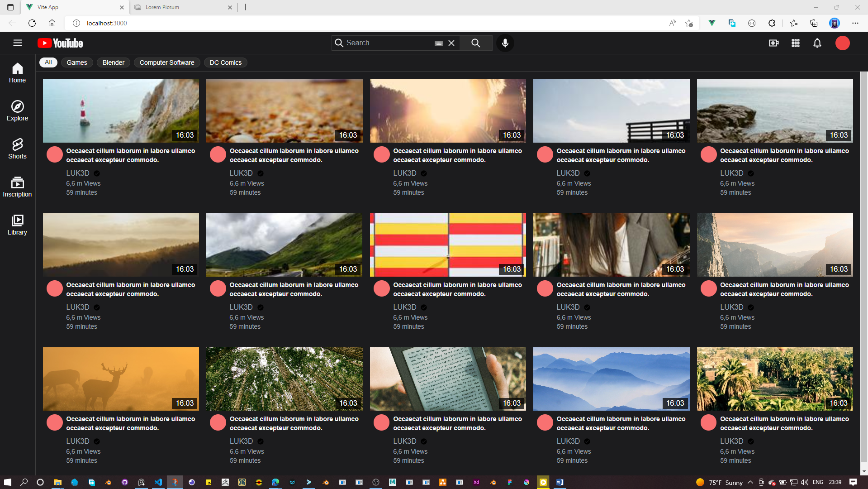Click the YouTube logo
The width and height of the screenshot is (868, 489).
point(60,43)
